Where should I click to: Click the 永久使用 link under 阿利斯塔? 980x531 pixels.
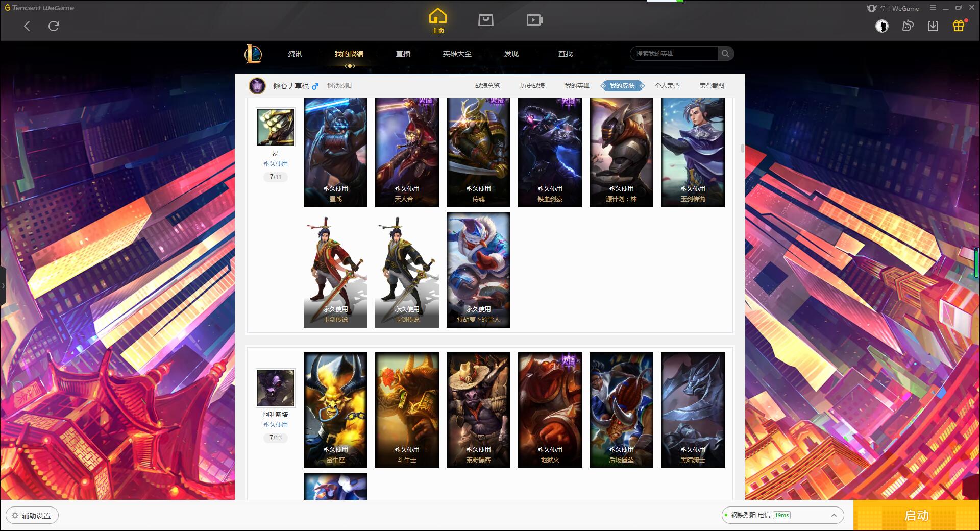[x=276, y=425]
